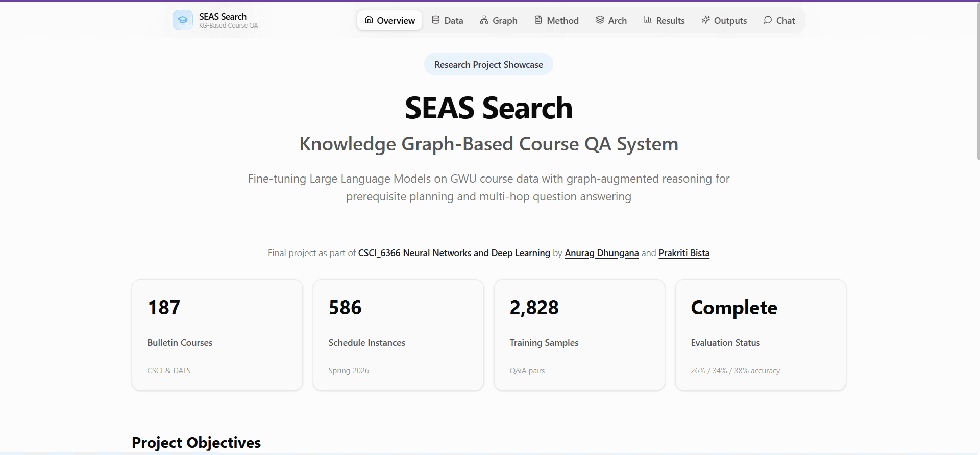The width and height of the screenshot is (980, 455).
Task: Click the SEAS Search brand title in header
Action: [223, 17]
